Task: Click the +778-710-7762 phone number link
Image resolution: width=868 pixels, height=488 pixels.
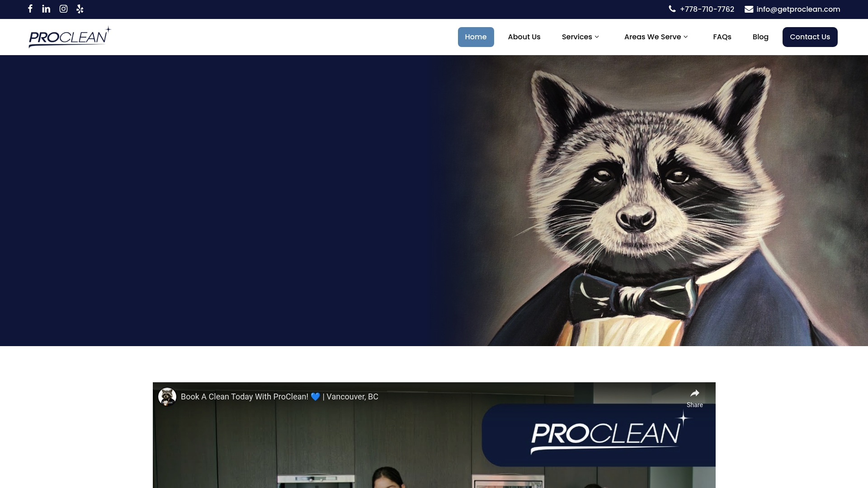Action: click(707, 9)
